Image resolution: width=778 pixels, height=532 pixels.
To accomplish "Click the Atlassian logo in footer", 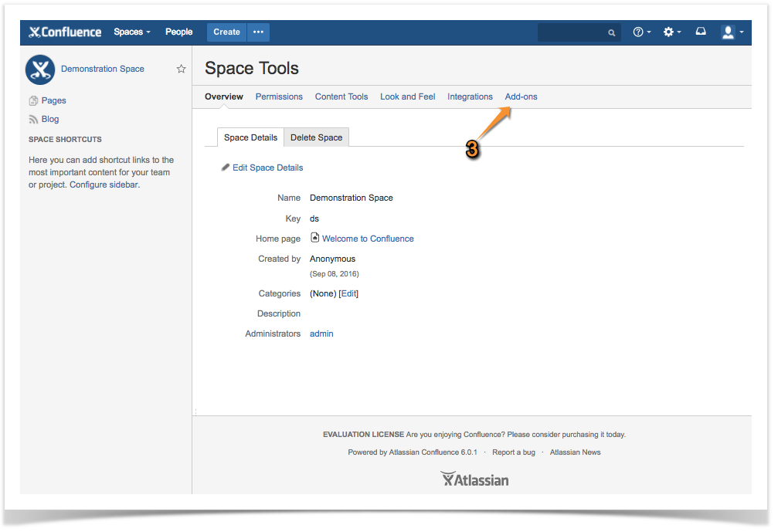I will (474, 479).
